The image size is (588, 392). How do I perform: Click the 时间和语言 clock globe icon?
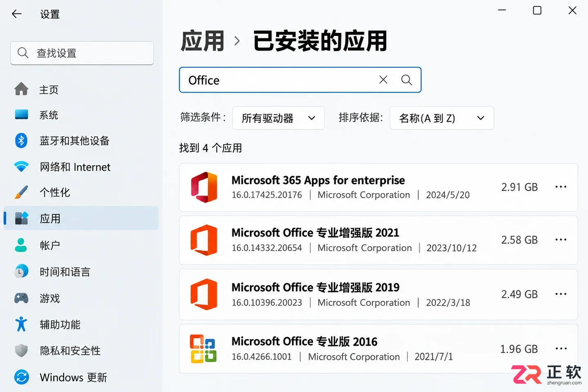[21, 271]
